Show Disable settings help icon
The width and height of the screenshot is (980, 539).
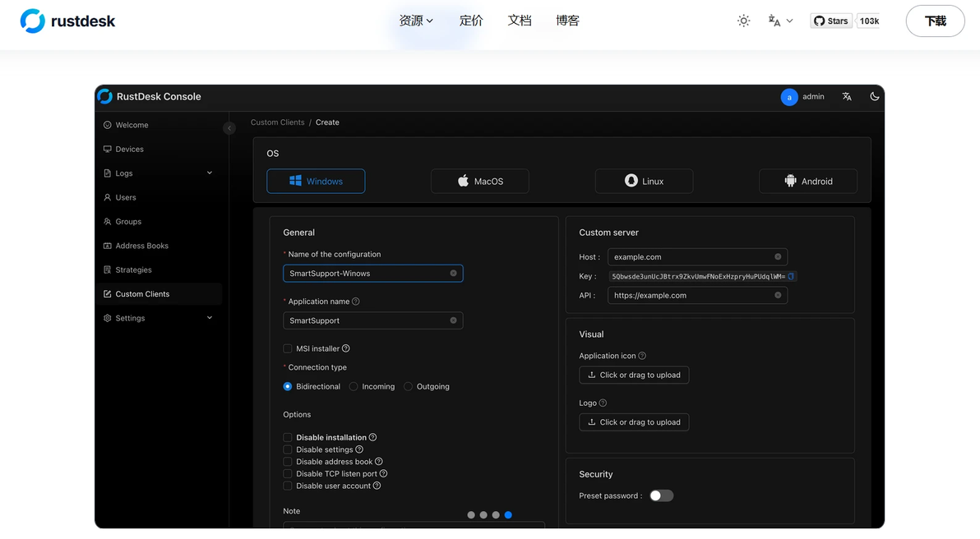[x=359, y=449]
